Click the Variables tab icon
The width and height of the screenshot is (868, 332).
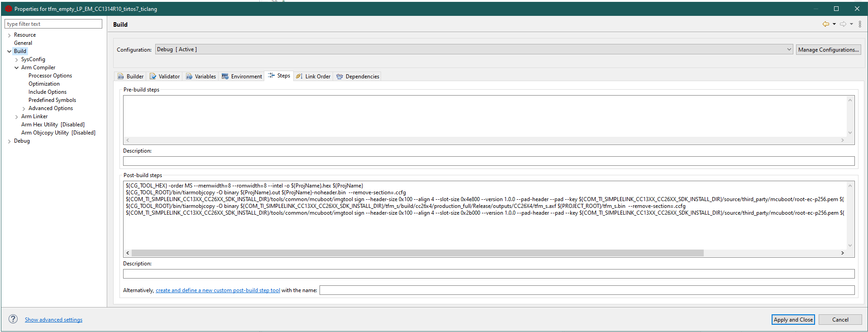tap(189, 77)
